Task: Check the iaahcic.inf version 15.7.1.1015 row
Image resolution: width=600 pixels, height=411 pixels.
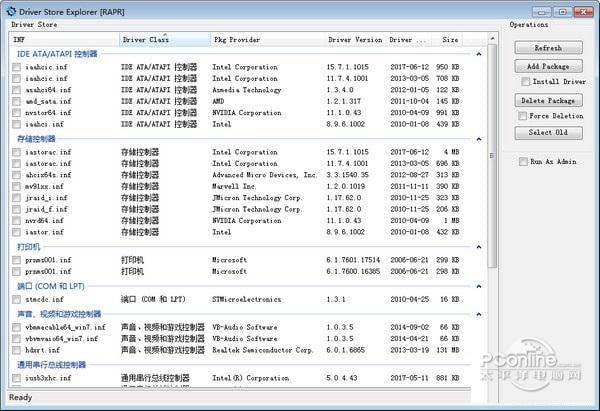Action: point(16,67)
